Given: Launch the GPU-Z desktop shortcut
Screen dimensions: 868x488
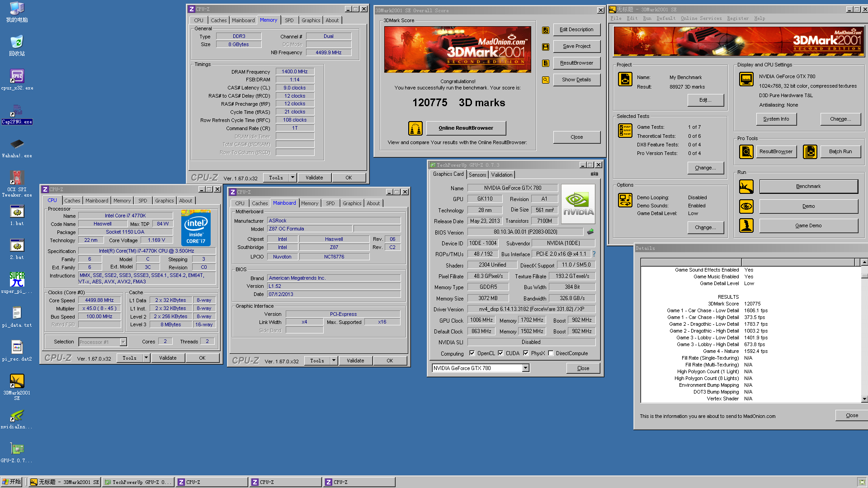Looking at the screenshot, I should click(x=17, y=452).
